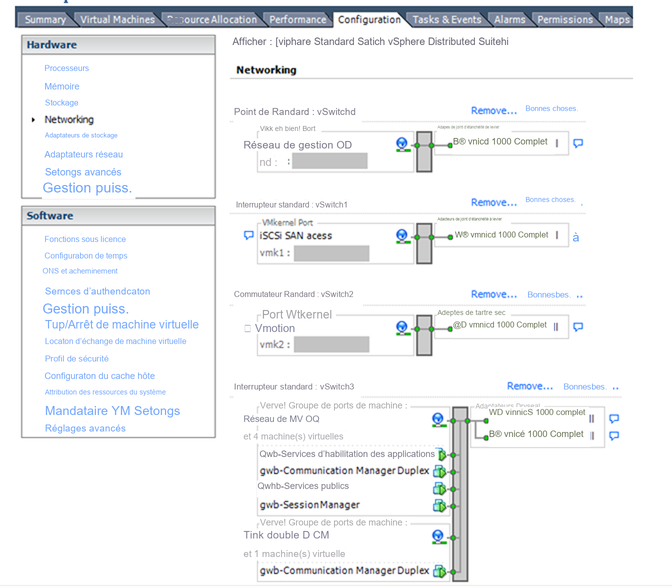Viewport: 672px width, 587px height.
Task: Click Remove... for vSwitch2
Action: tap(494, 295)
